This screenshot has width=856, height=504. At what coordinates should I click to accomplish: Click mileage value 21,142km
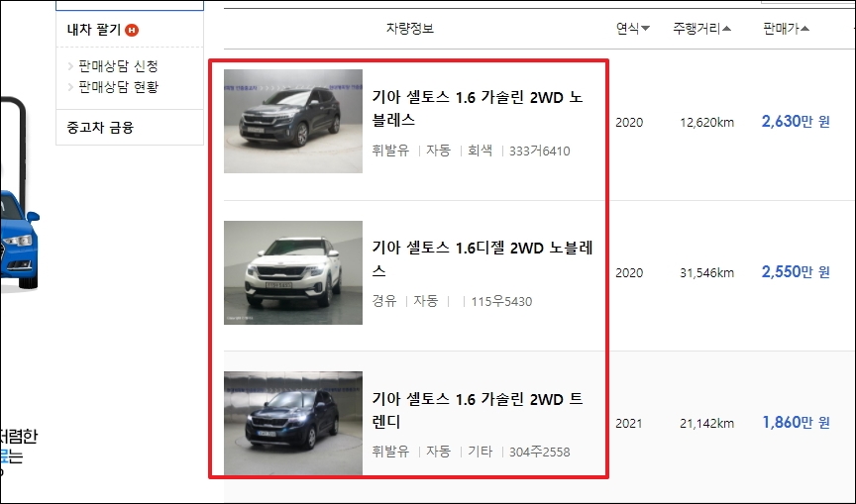pos(707,424)
